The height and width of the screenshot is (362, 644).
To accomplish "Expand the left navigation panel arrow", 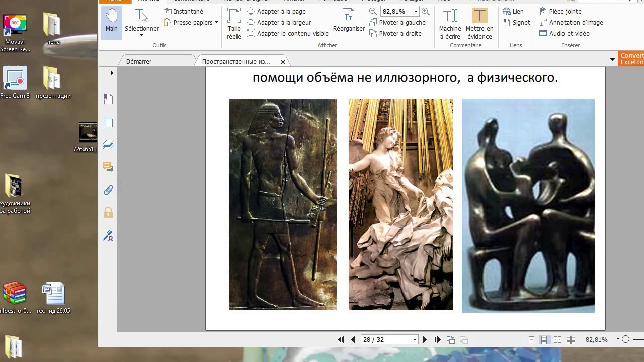I will [112, 73].
